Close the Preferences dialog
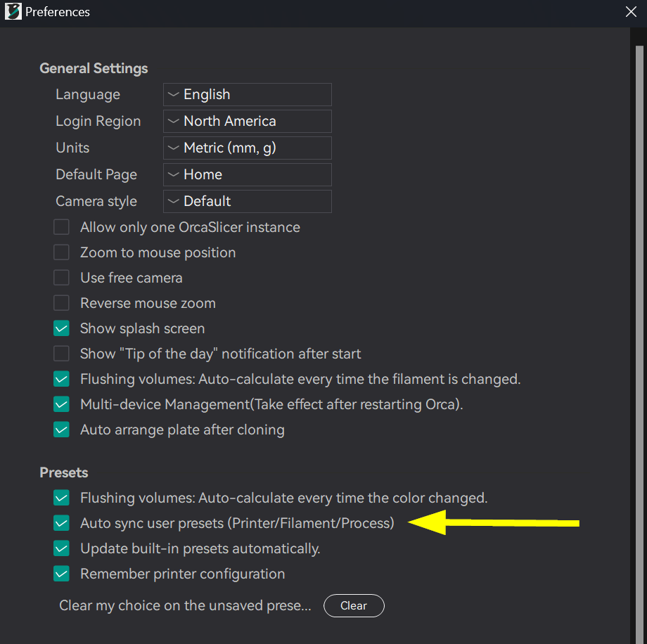The height and width of the screenshot is (644, 647). click(631, 11)
